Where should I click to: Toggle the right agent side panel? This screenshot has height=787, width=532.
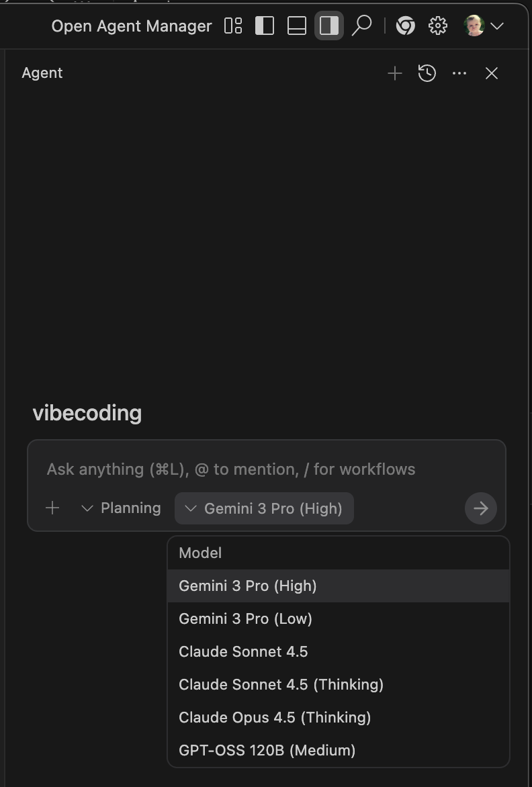(329, 26)
